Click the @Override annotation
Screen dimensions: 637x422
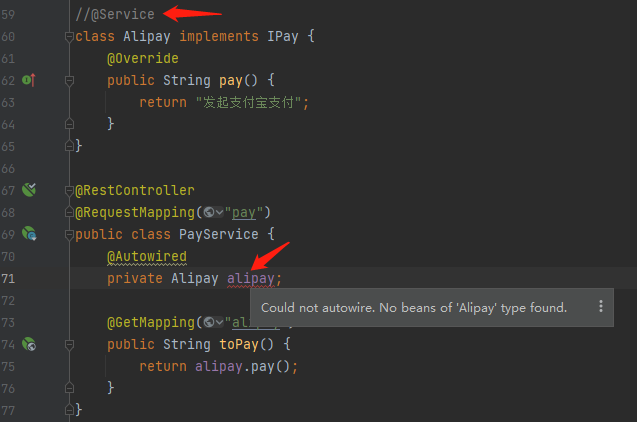pos(143,58)
